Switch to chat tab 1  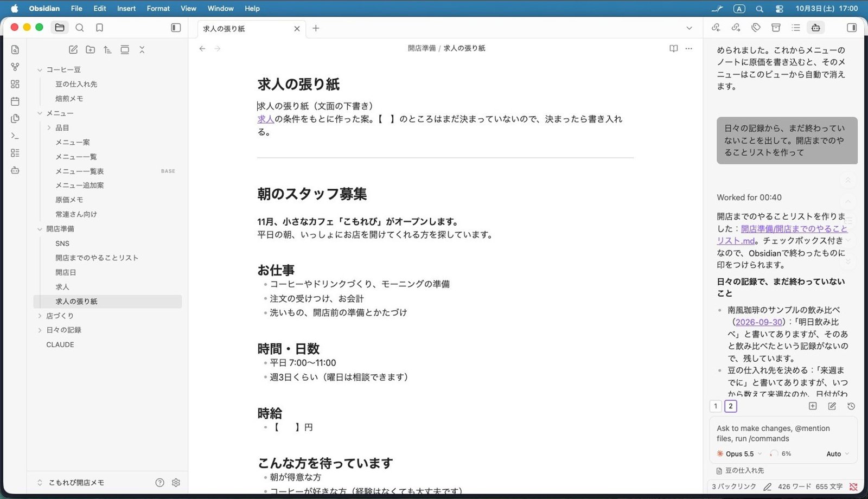coord(716,406)
